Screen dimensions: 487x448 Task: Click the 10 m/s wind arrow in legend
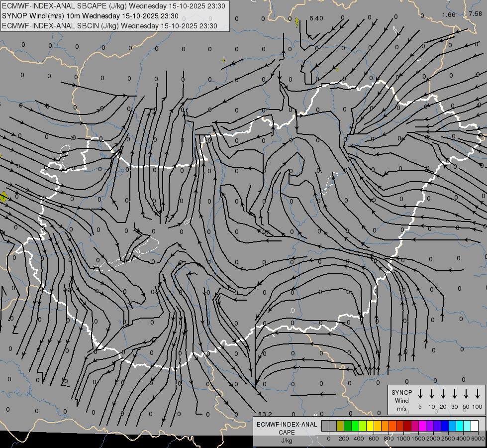click(x=431, y=393)
